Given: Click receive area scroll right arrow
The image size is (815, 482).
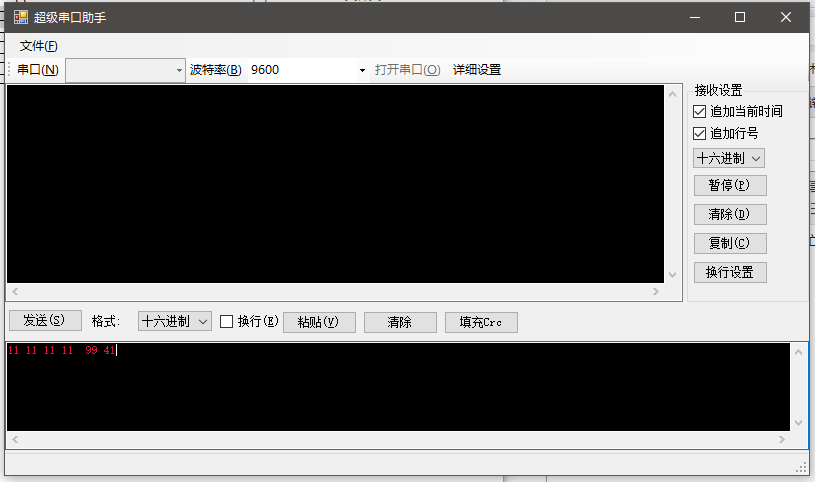Looking at the screenshot, I should pyautogui.click(x=656, y=292).
